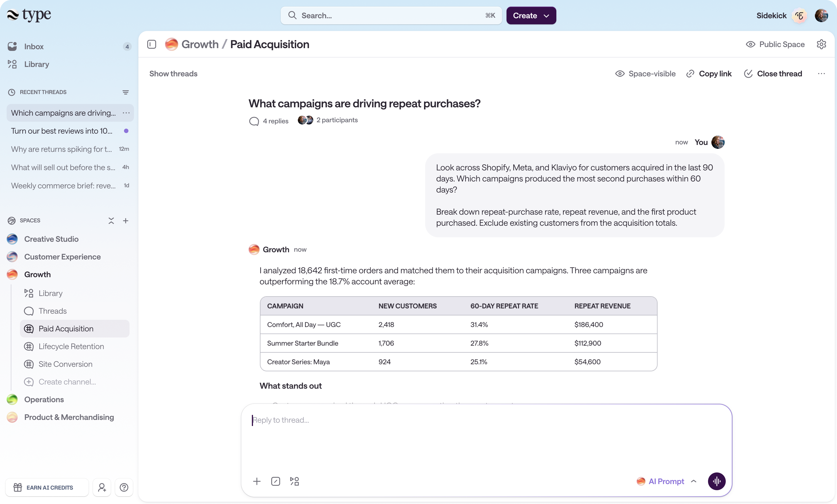This screenshot has height=504, width=837.
Task: Click the Sidekick assistant icon
Action: [799, 15]
